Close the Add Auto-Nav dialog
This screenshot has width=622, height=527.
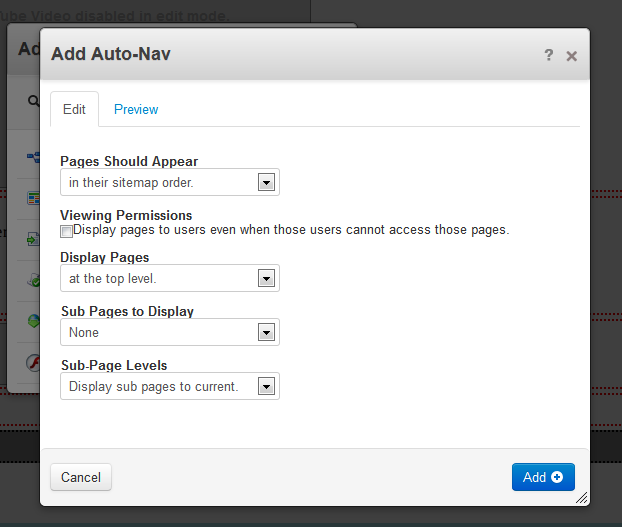point(571,56)
